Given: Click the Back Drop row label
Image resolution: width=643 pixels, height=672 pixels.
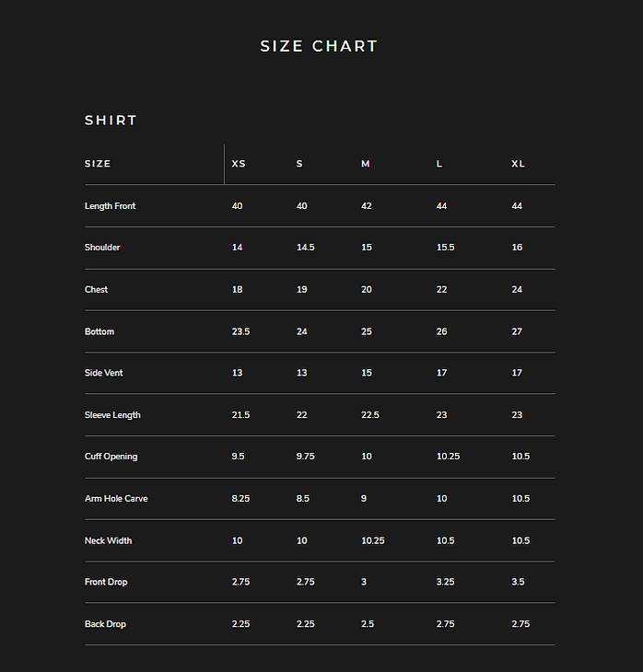Looking at the screenshot, I should coord(105,624).
